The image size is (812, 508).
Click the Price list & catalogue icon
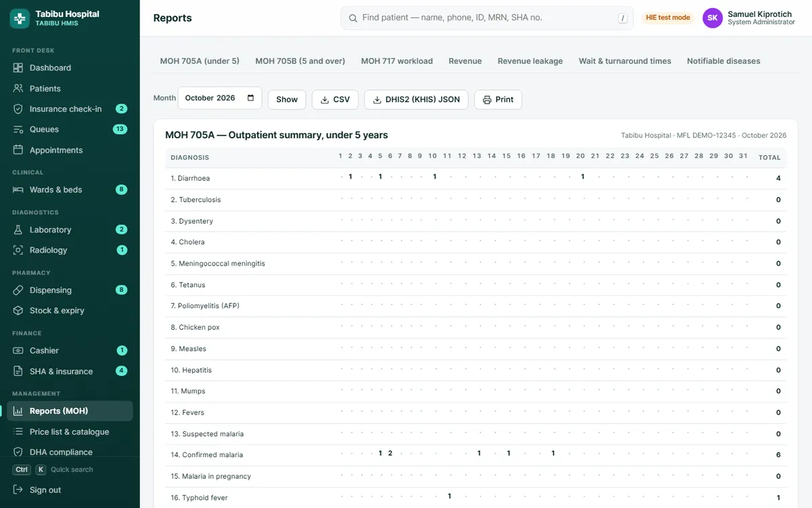pos(18,431)
